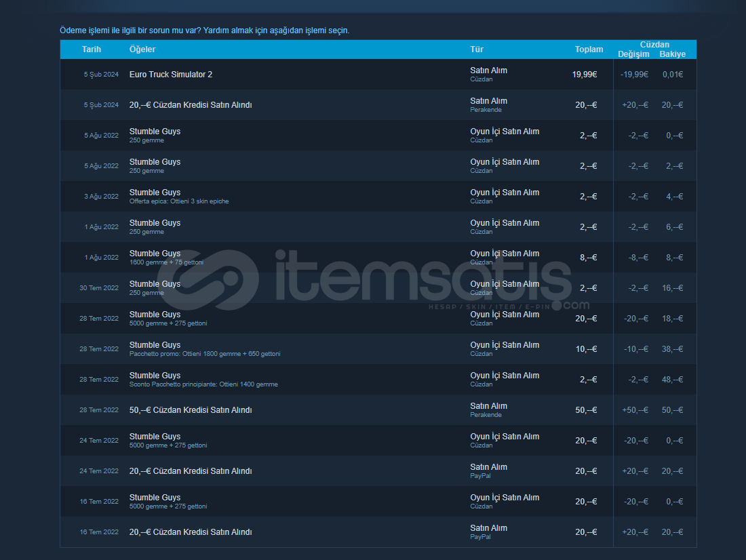Click the Satın Alım type for Euro Truck Simulator 2
Viewport: 746px width, 560px height.
488,71
